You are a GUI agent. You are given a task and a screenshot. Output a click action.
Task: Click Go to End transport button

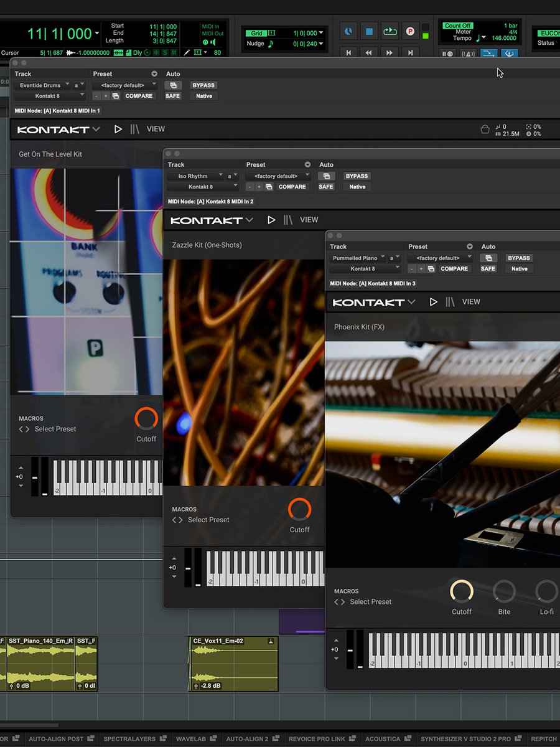tap(410, 53)
